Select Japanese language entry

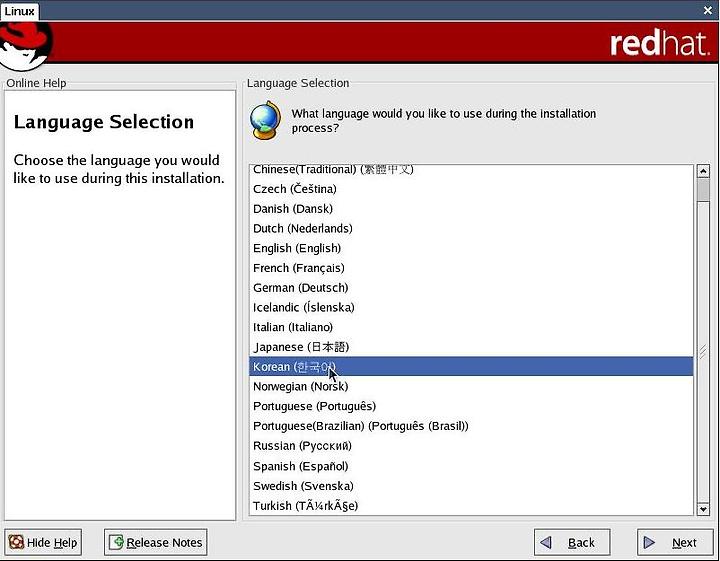pyautogui.click(x=471, y=347)
